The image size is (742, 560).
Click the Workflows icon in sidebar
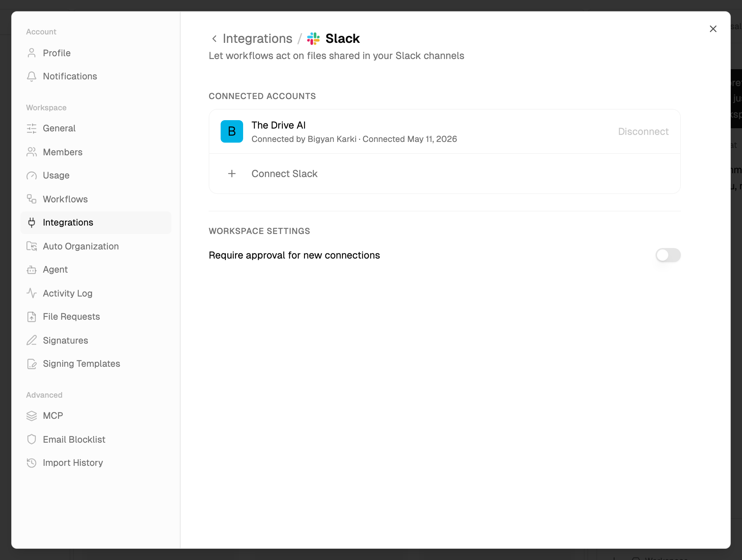click(32, 199)
